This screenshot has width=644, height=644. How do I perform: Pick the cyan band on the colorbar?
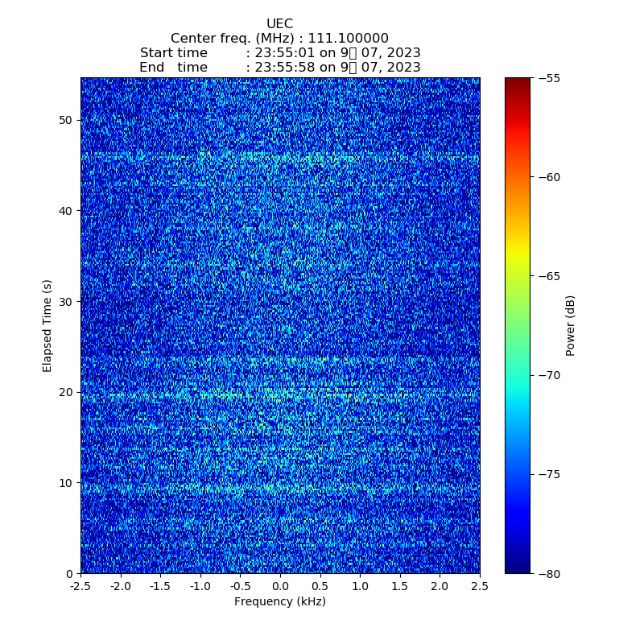(518, 394)
